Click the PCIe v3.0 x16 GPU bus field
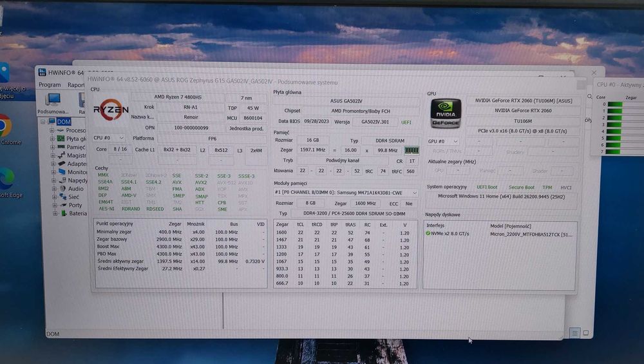Image resolution: width=644 pixels, height=364 pixels. pyautogui.click(x=522, y=131)
